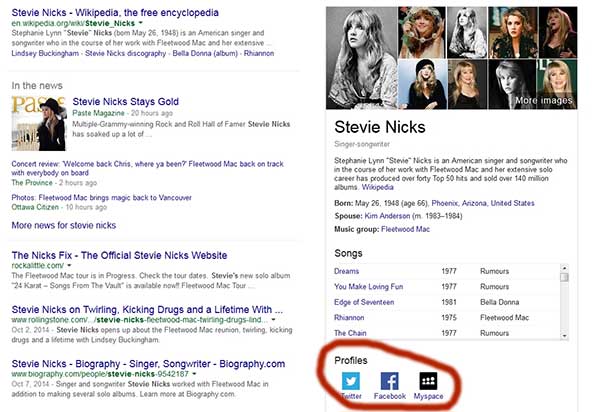Expand dropdown arrow next to biography.com URL
The width and height of the screenshot is (600, 412).
coord(194,374)
